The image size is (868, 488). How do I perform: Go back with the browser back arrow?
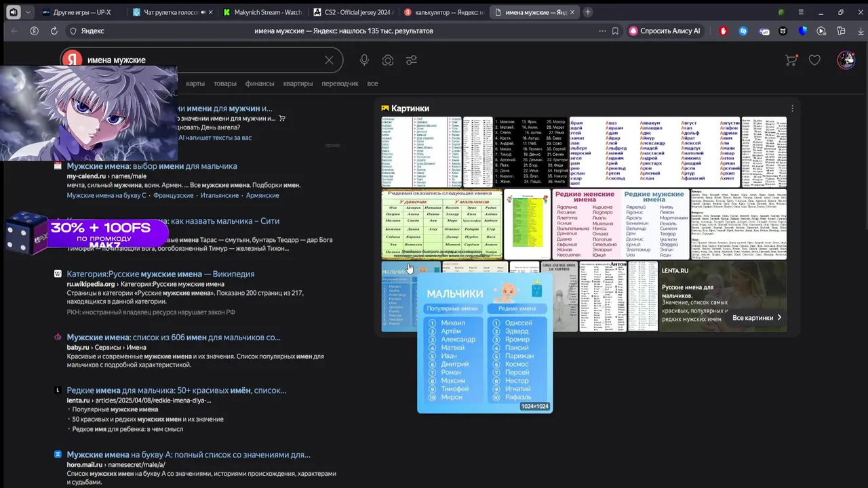[14, 30]
